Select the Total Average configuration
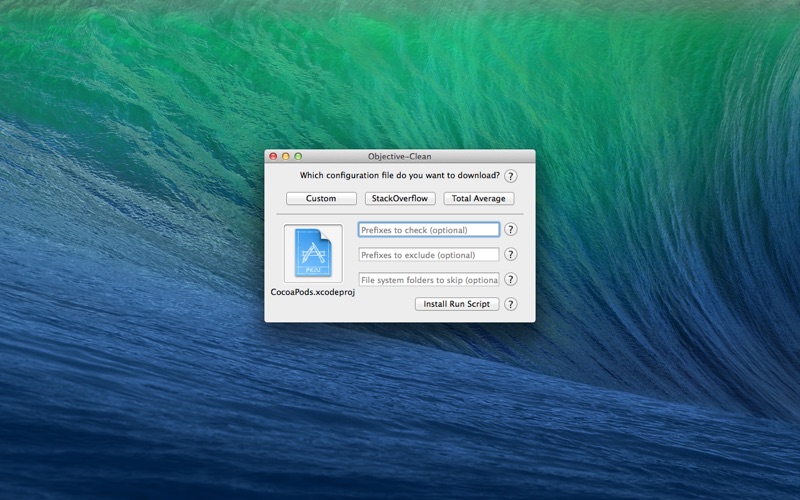 pos(479,198)
